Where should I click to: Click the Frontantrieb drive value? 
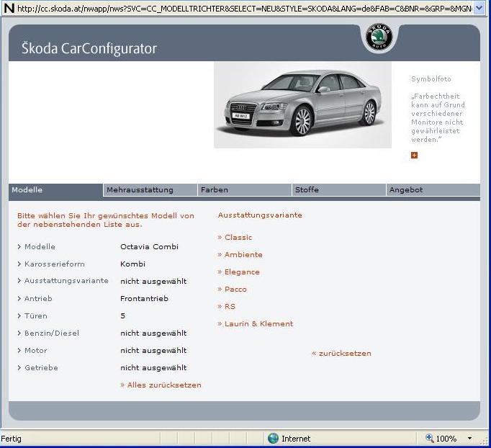pos(145,299)
